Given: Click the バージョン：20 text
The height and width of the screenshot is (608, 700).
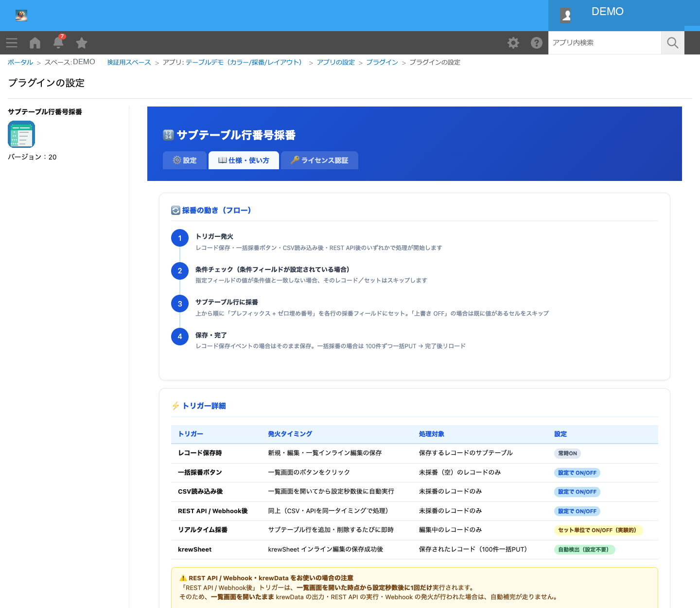Looking at the screenshot, I should [32, 157].
